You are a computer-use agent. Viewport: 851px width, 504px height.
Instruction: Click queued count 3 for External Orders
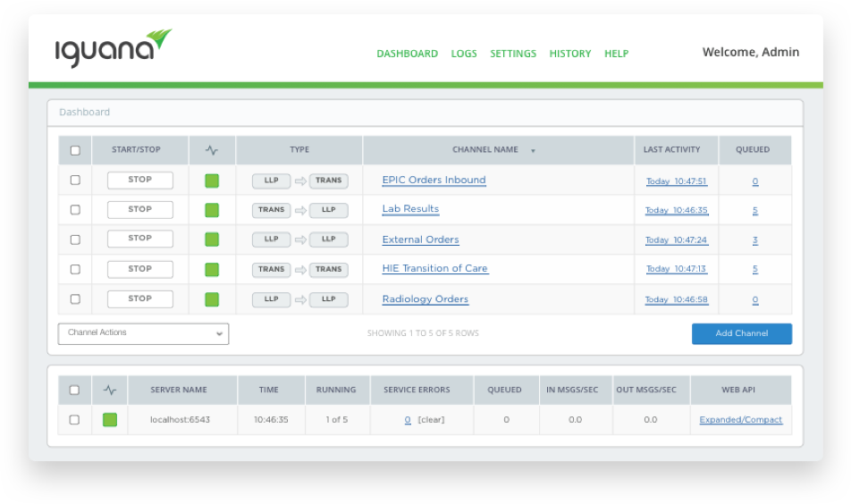click(755, 239)
